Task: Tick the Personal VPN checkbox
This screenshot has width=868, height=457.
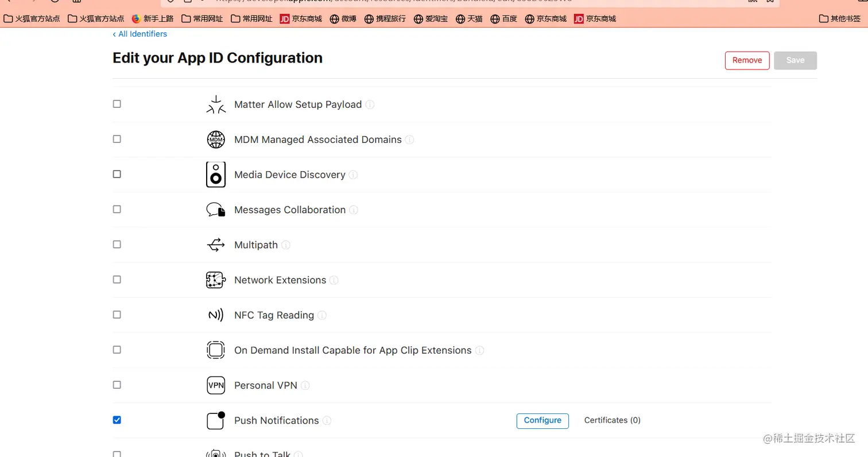Action: (x=117, y=385)
